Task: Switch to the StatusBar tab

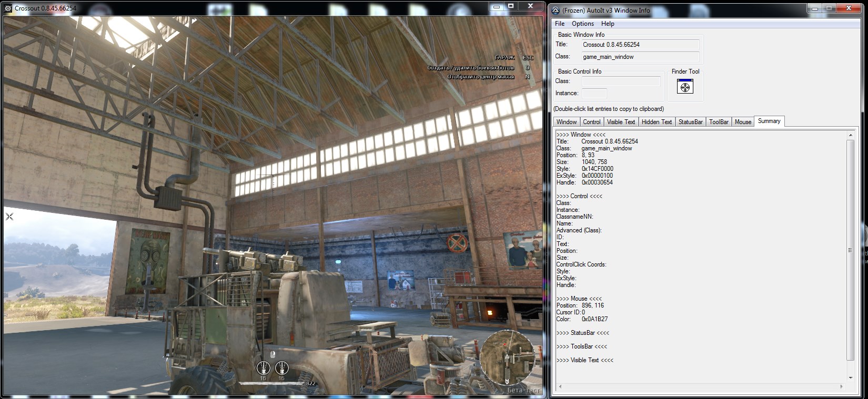Action: (x=690, y=121)
